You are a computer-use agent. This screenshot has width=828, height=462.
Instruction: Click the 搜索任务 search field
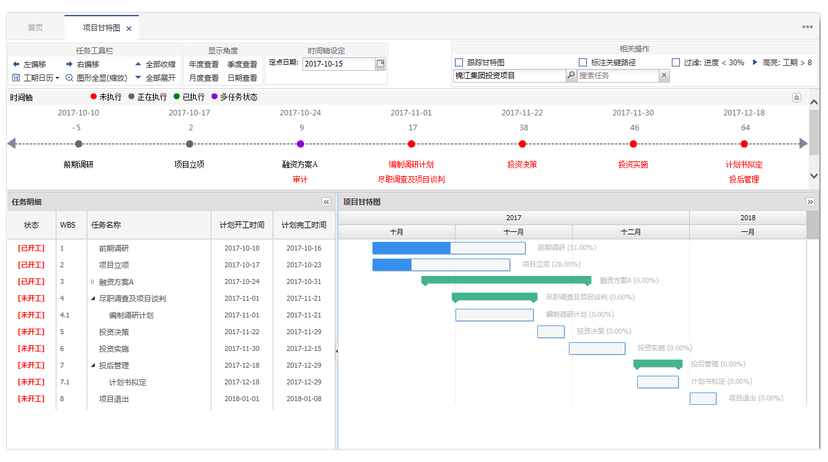tap(618, 76)
